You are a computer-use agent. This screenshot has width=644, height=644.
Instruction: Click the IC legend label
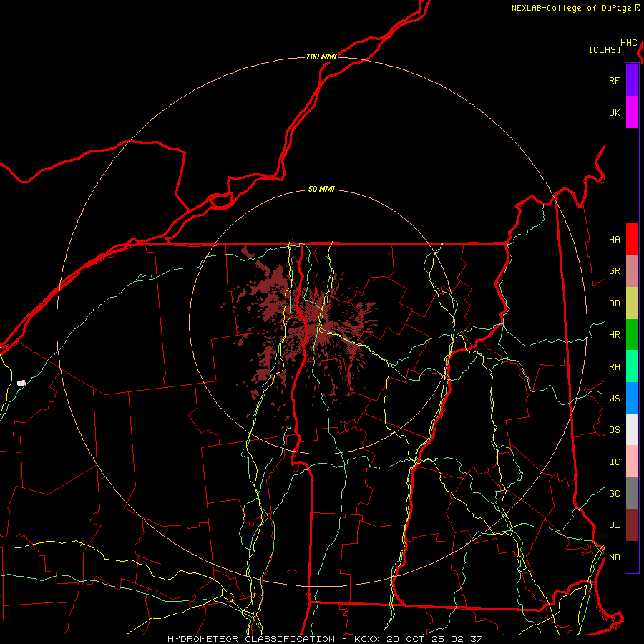click(x=614, y=462)
